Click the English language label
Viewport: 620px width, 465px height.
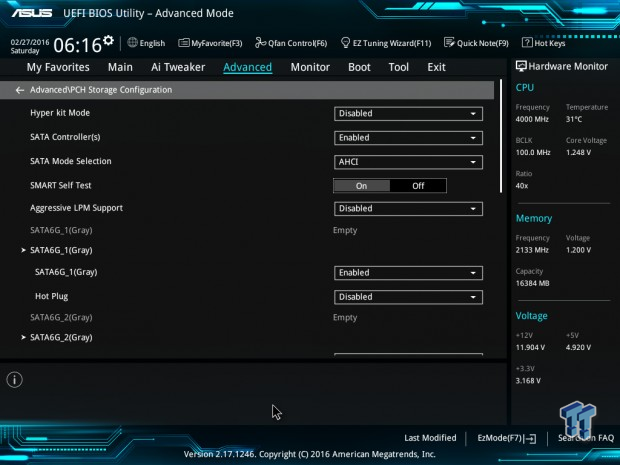152,43
